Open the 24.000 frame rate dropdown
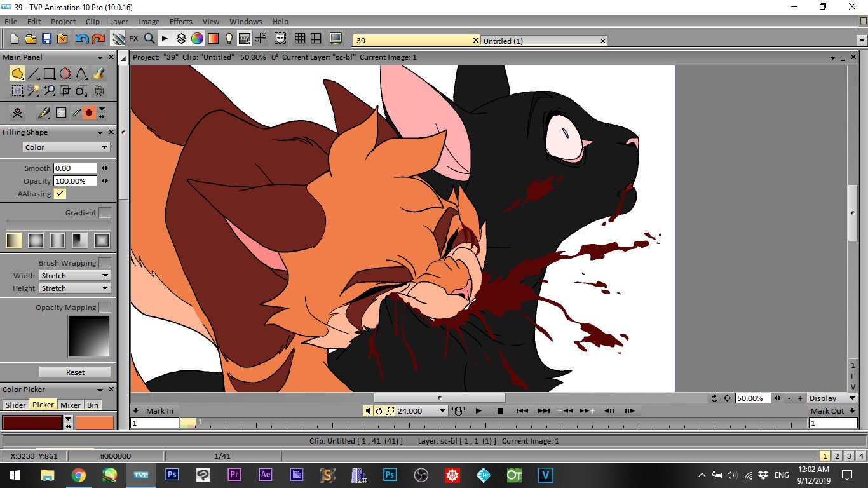This screenshot has height=488, width=868. tap(422, 410)
